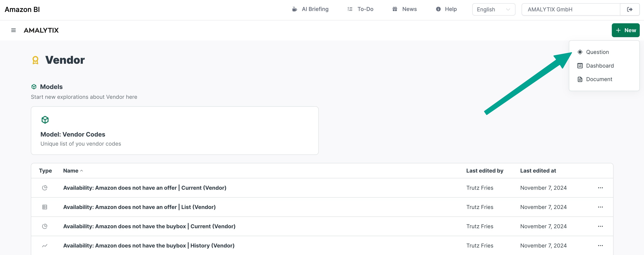
Task: Click the Document icon in New menu
Action: tap(580, 79)
